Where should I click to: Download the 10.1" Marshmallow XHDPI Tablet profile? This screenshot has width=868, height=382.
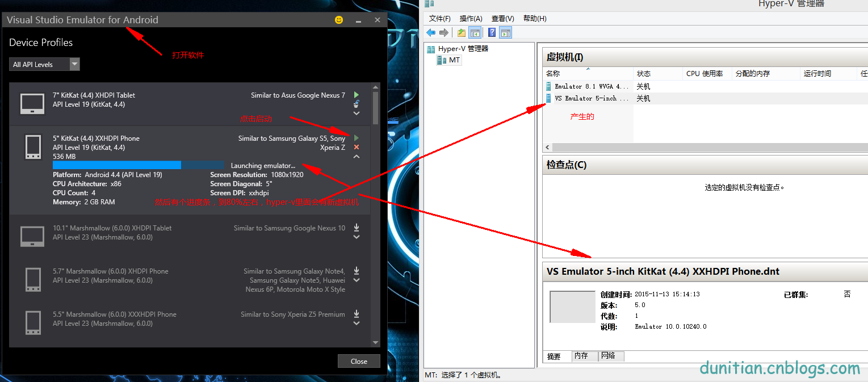[x=357, y=228]
